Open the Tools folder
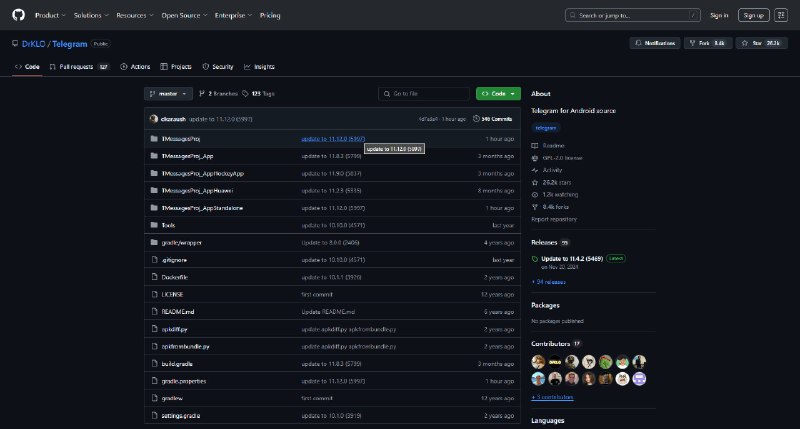 point(168,225)
